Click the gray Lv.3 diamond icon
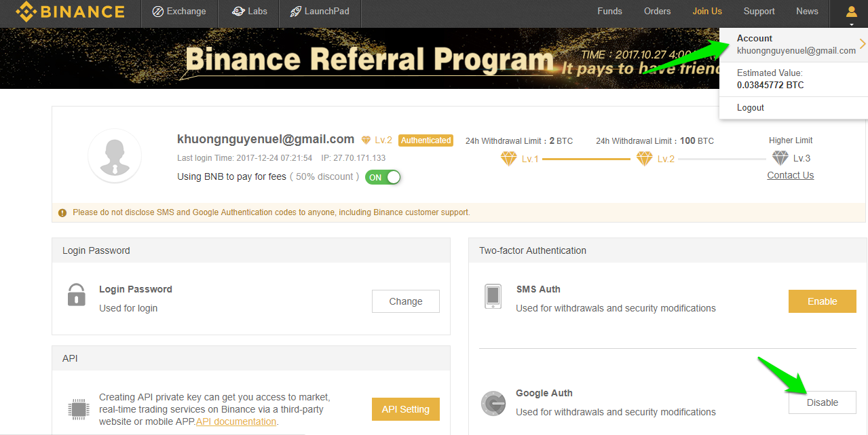The image size is (868, 435). (x=780, y=158)
